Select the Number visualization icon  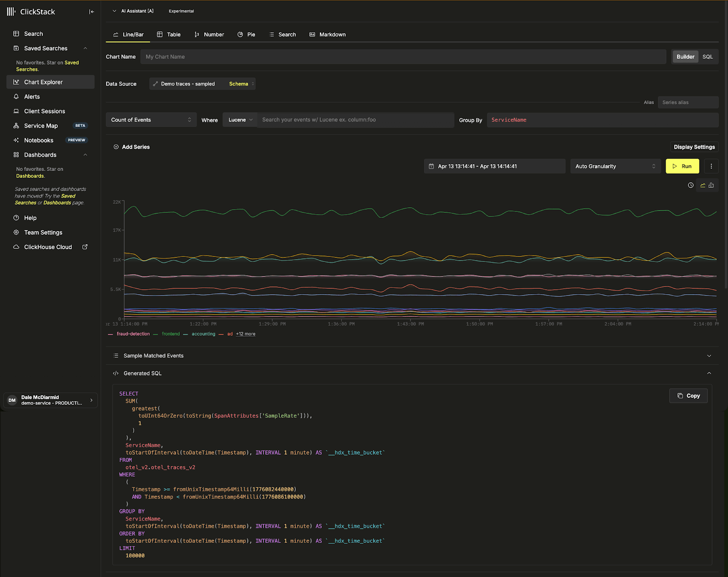click(209, 34)
